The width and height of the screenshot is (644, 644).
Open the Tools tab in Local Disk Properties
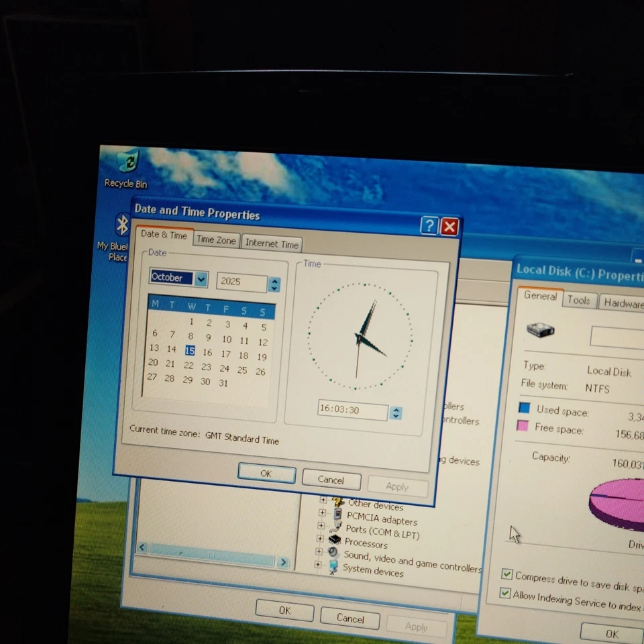579,300
